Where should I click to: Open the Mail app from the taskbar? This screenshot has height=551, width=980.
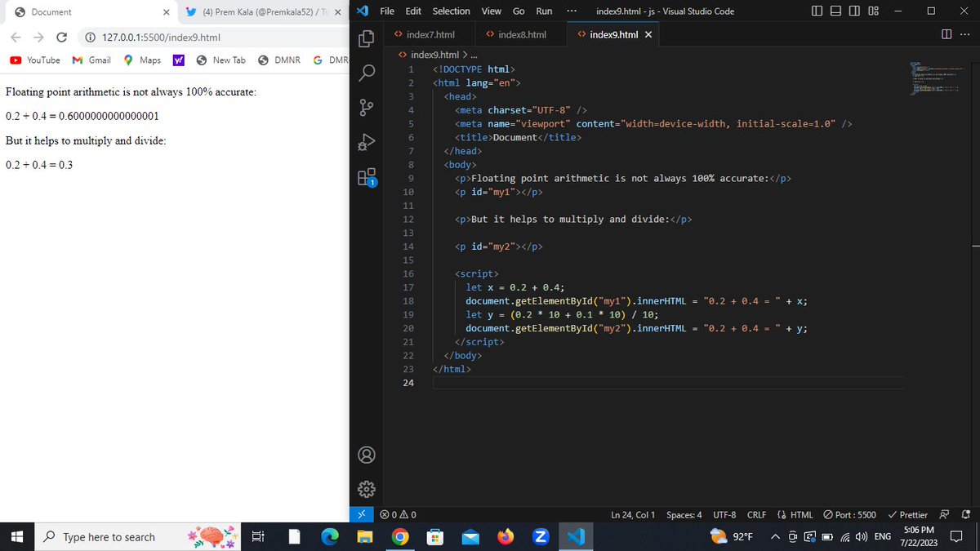point(471,536)
